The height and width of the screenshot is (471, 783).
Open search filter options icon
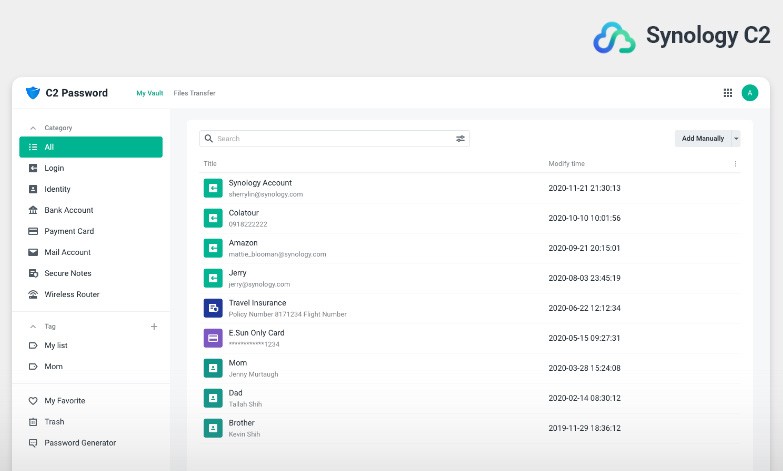460,138
